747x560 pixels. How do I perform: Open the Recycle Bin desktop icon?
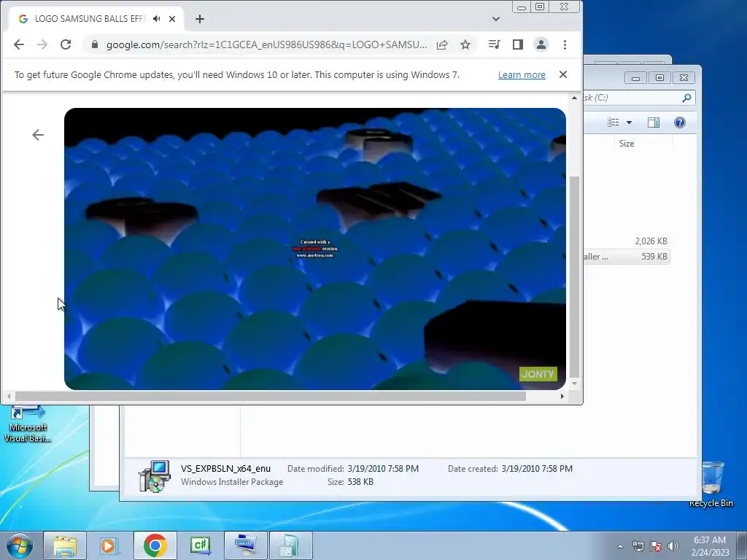pos(711,483)
